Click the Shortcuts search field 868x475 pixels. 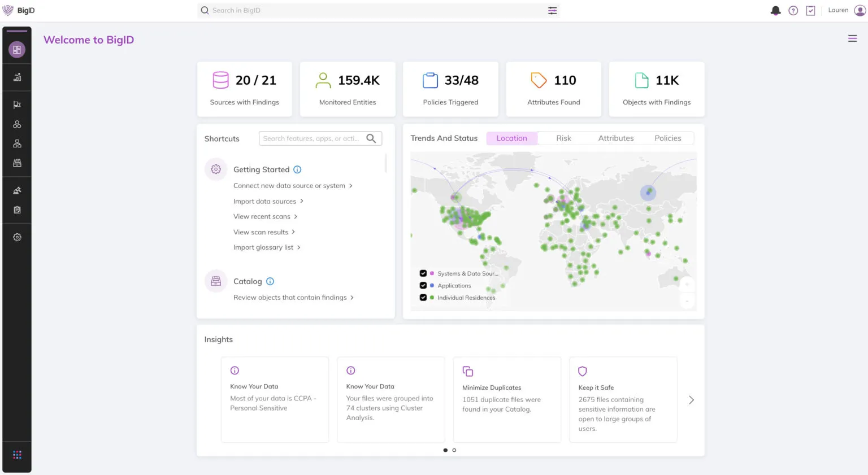pyautogui.click(x=312, y=138)
